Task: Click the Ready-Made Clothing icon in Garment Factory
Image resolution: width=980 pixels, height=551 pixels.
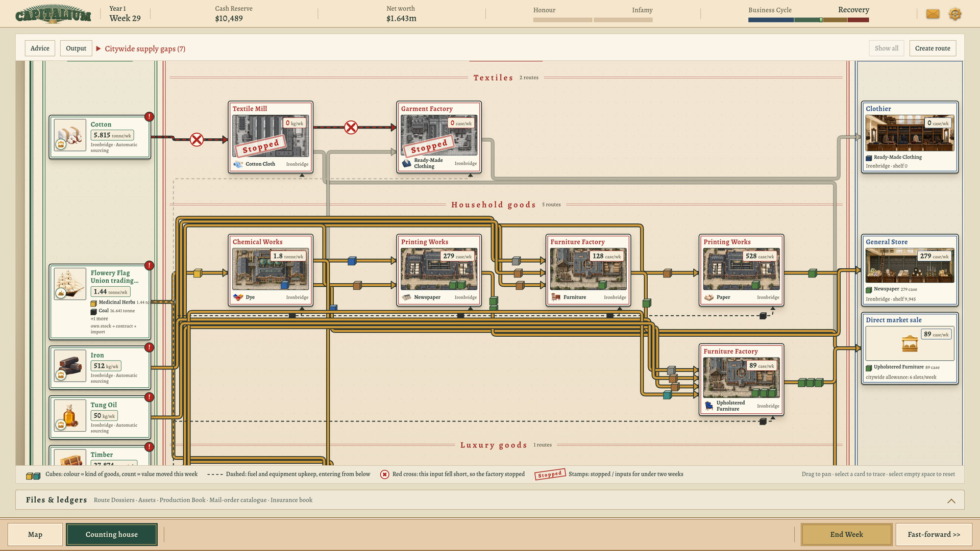Action: (x=407, y=163)
